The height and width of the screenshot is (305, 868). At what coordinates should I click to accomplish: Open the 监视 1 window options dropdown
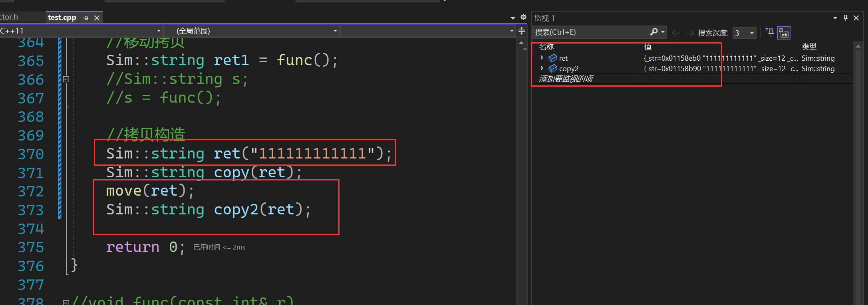pyautogui.click(x=835, y=18)
